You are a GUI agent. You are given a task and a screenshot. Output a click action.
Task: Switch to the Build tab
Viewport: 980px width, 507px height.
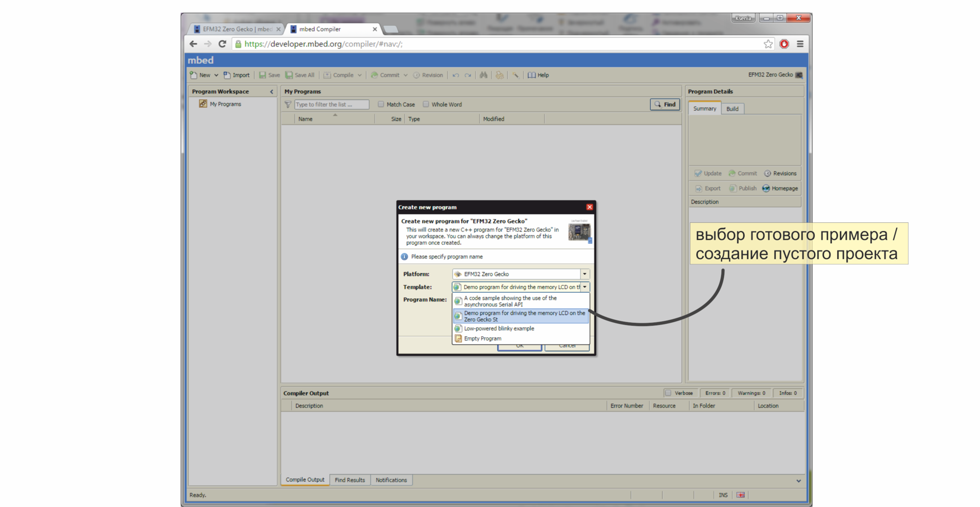click(x=732, y=109)
